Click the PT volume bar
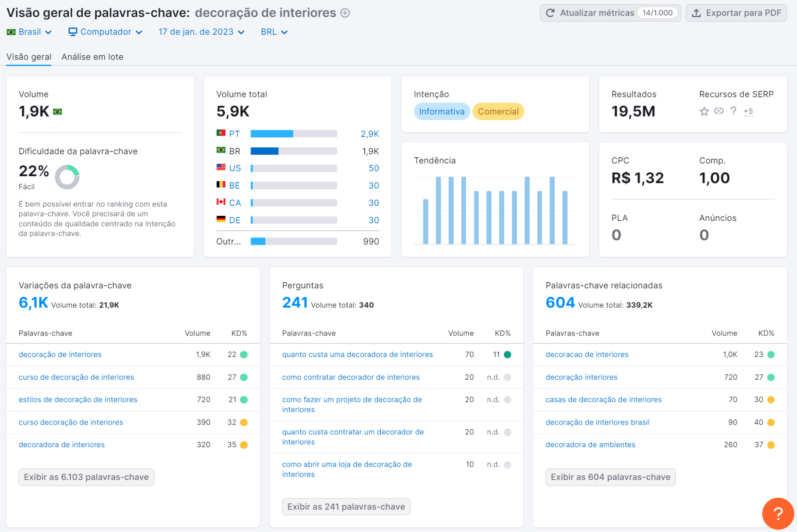This screenshot has width=797, height=532. [294, 134]
